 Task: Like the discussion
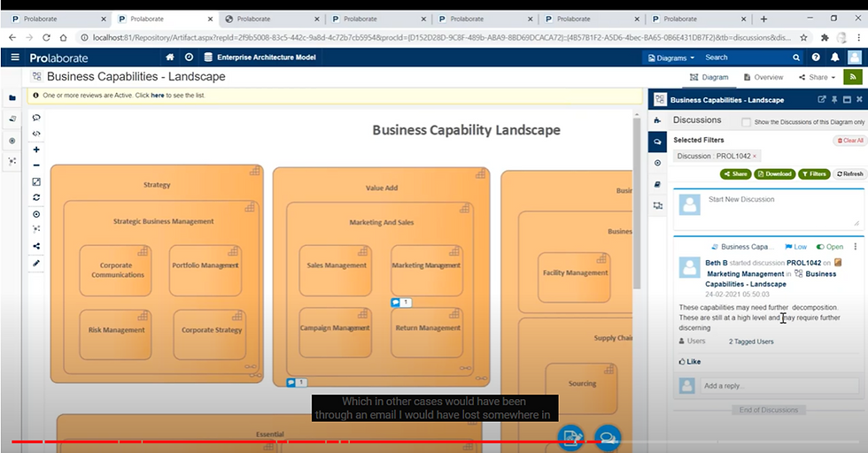pos(690,362)
